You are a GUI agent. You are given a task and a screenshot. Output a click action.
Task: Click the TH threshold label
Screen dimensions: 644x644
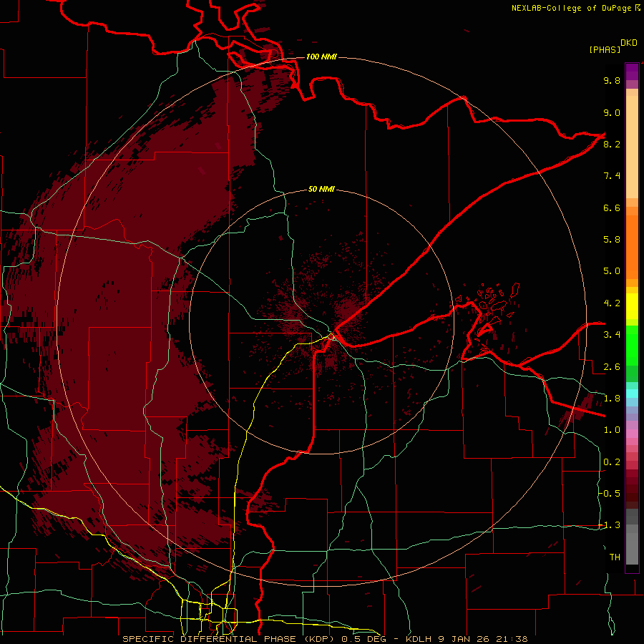pos(615,557)
